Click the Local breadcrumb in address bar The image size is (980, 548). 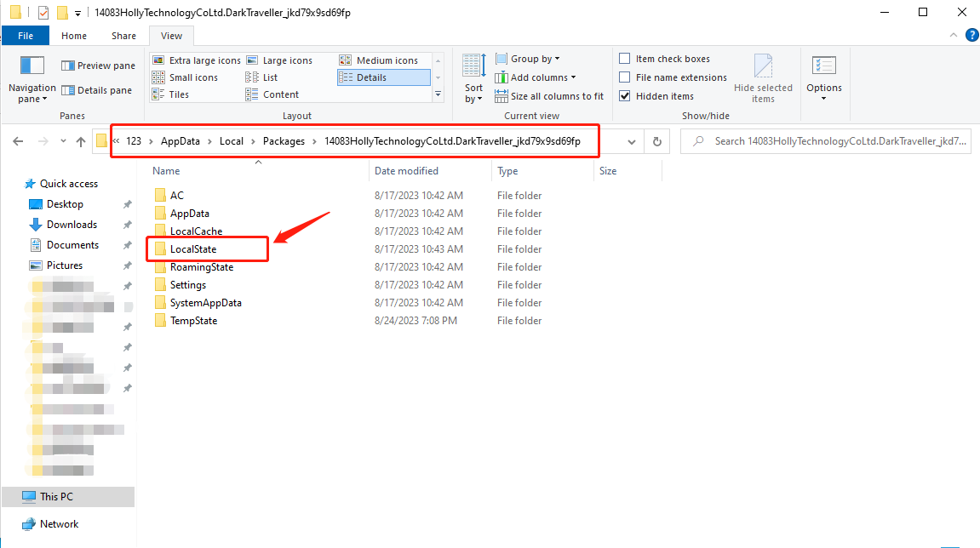click(232, 141)
